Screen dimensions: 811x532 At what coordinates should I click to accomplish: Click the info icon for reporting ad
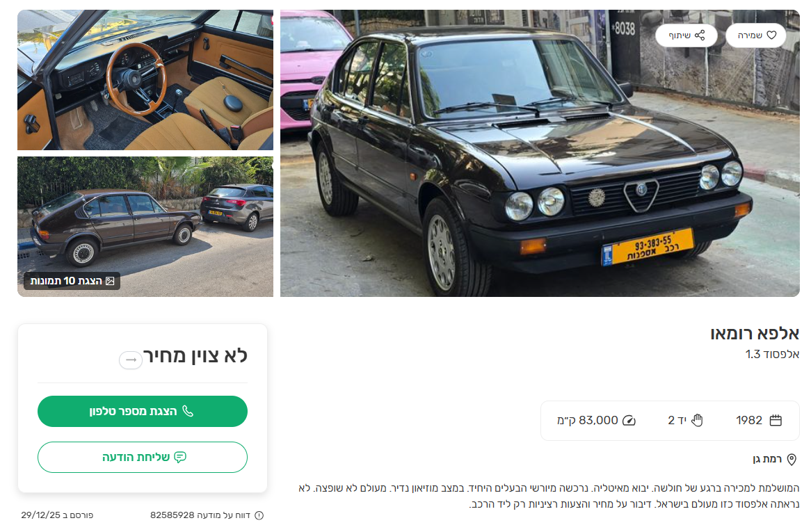point(259,515)
